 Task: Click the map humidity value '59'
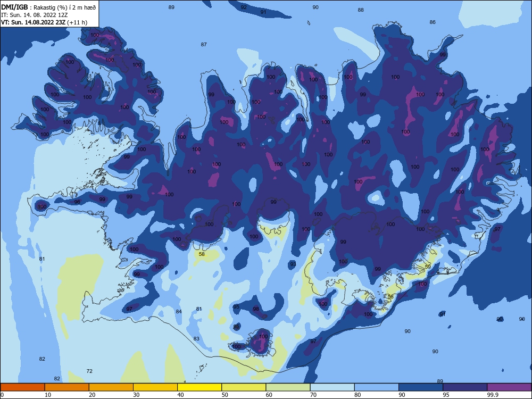pos(428,267)
